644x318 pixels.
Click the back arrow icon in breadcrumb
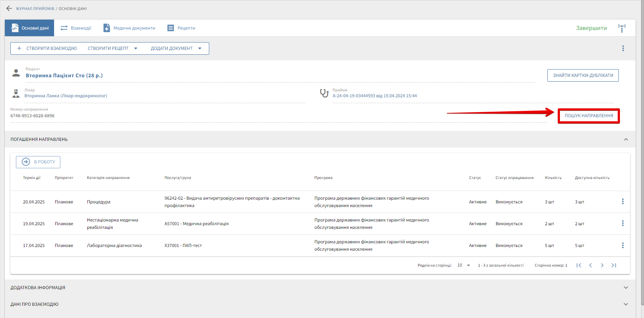(x=9, y=8)
